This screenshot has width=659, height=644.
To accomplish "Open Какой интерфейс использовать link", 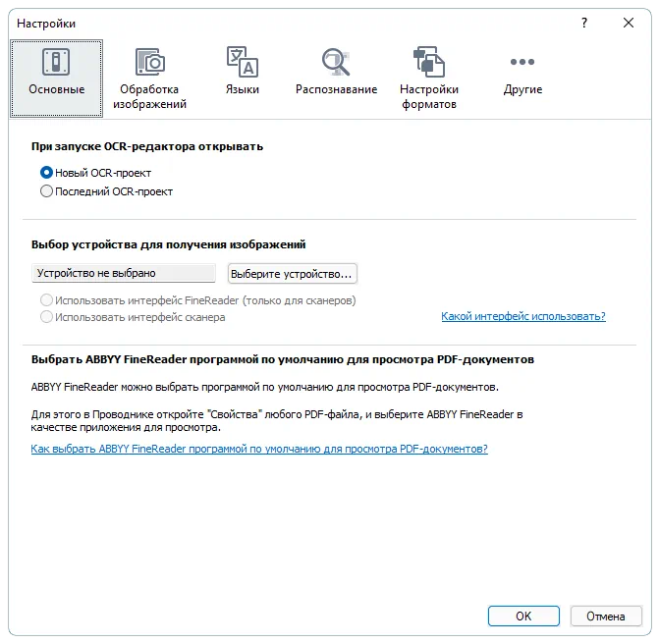I will pyautogui.click(x=523, y=316).
